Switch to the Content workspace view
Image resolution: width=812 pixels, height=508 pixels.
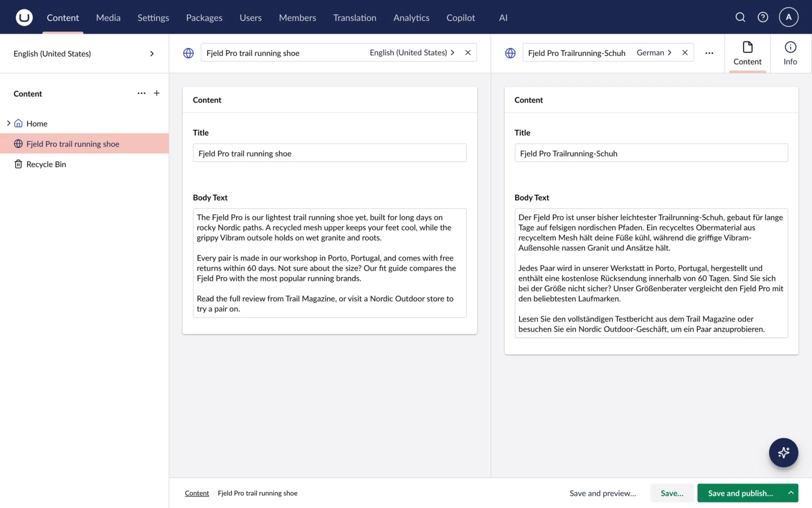pyautogui.click(x=748, y=53)
